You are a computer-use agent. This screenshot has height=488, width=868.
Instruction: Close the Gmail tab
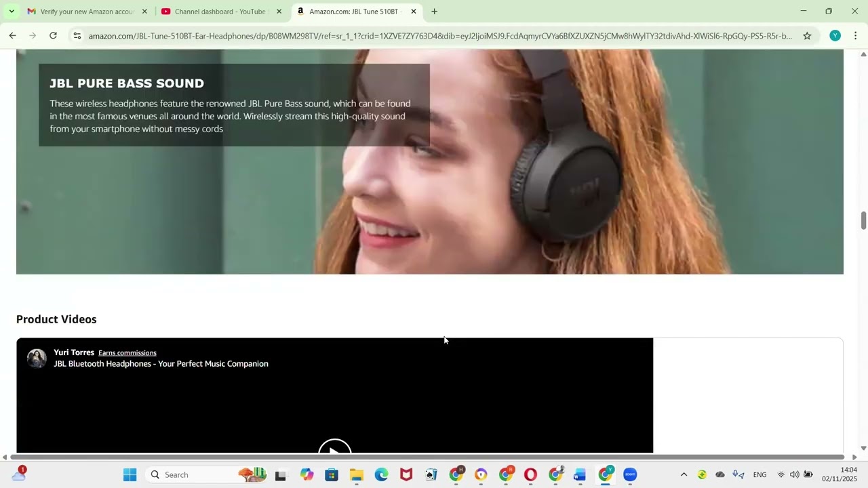(x=144, y=12)
